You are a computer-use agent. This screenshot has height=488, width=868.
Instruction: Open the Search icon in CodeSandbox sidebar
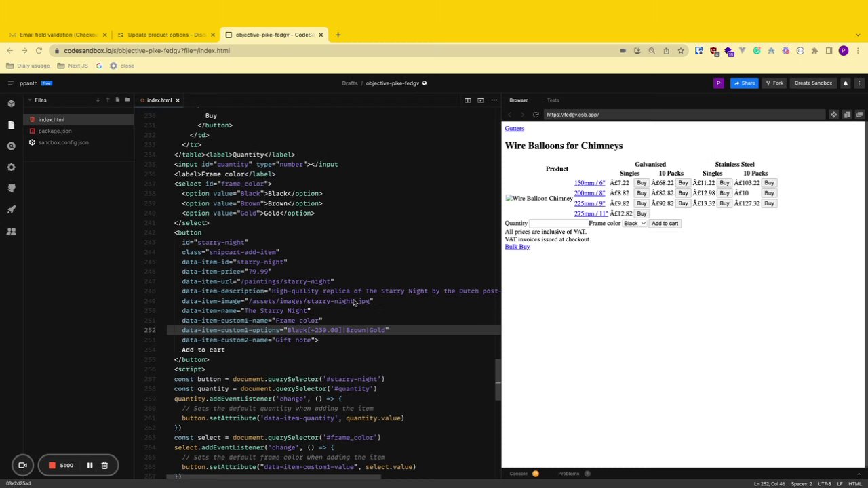(11, 146)
